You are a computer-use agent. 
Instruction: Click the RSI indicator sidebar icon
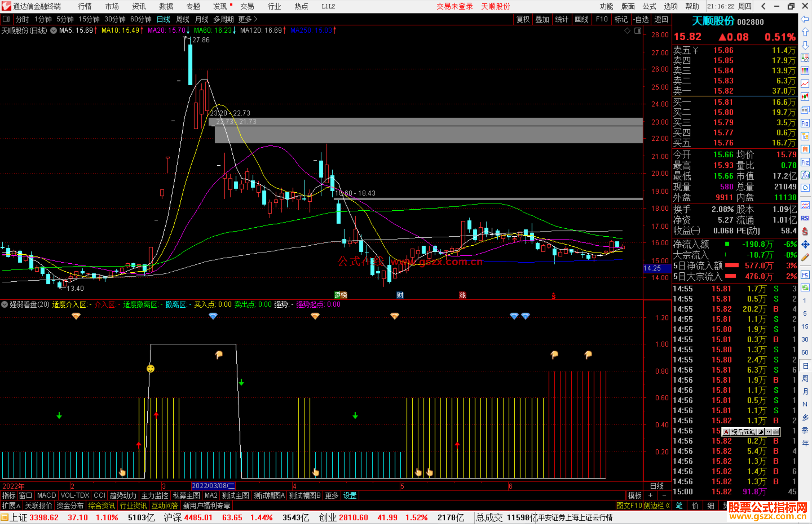805,218
